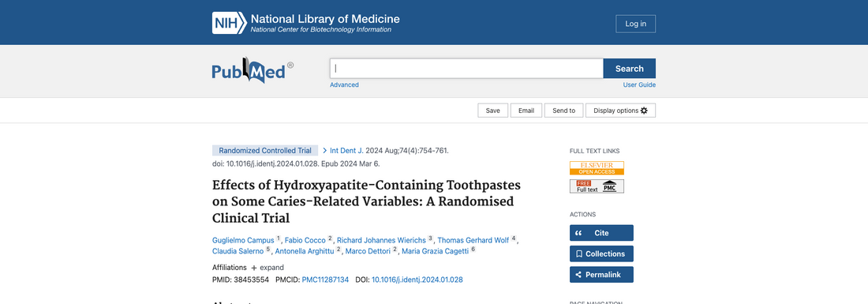Open author Thomas Gerhard Wolf link
Screen dimensions: 868x304
[473, 240]
